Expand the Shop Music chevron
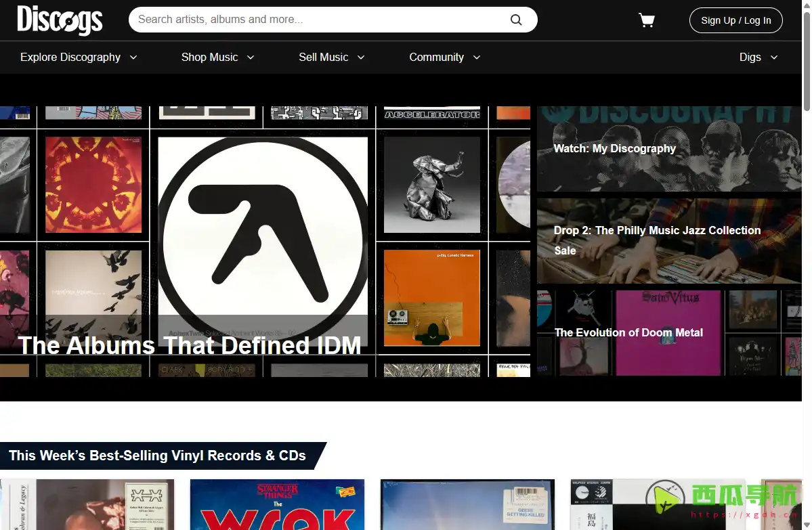This screenshot has width=812, height=530. click(251, 58)
